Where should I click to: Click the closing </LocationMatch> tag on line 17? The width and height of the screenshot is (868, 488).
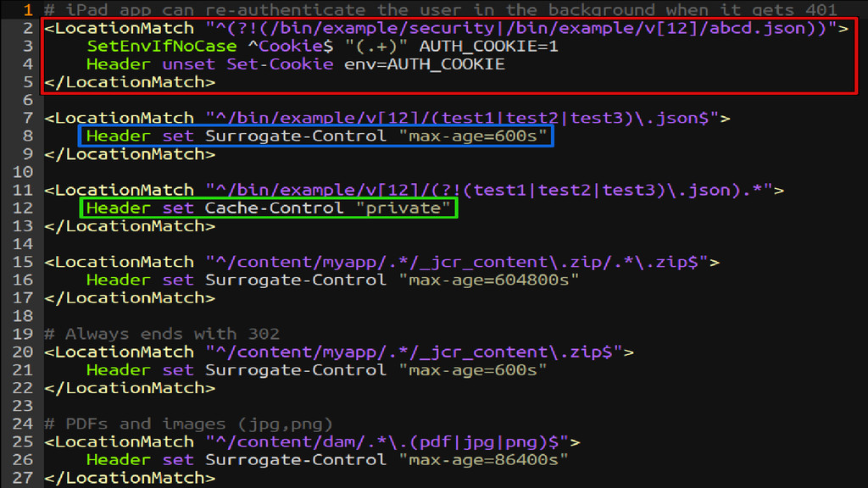coord(130,298)
